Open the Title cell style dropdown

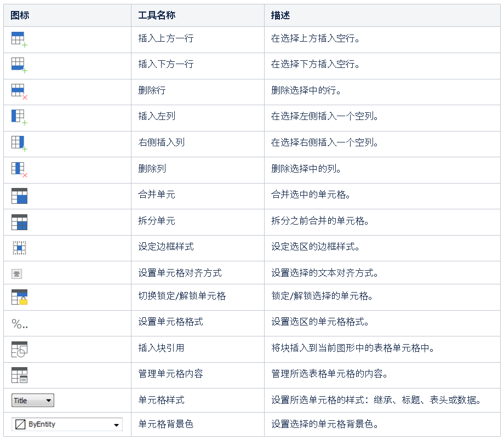click(x=49, y=401)
